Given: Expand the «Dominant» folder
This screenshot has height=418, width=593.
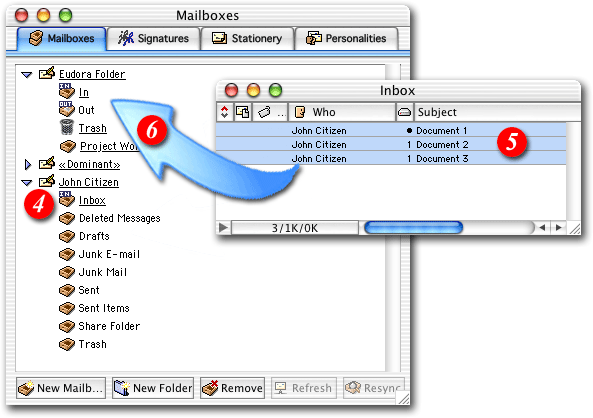Looking at the screenshot, I should pos(27,164).
